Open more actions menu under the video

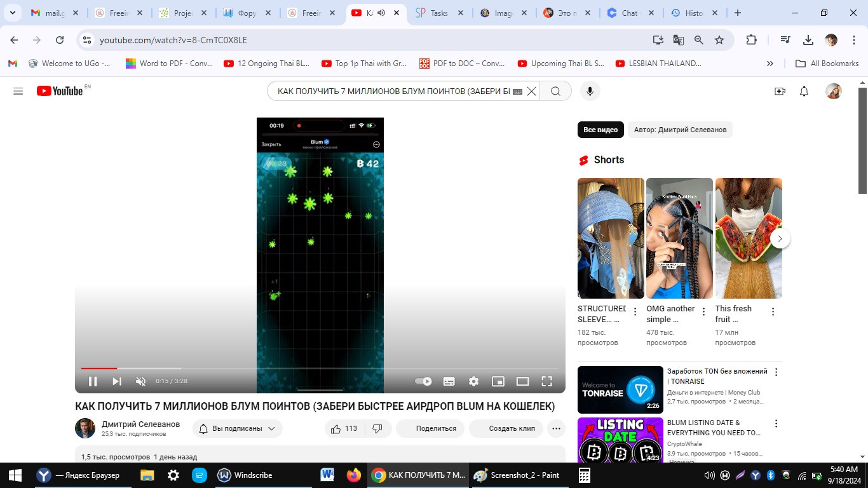click(556, 428)
